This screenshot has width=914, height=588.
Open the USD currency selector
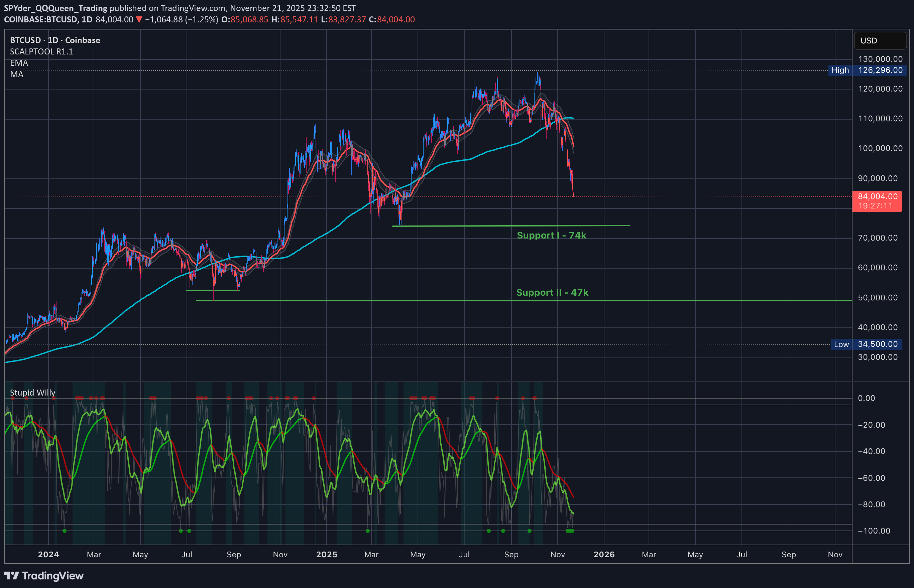click(880, 40)
